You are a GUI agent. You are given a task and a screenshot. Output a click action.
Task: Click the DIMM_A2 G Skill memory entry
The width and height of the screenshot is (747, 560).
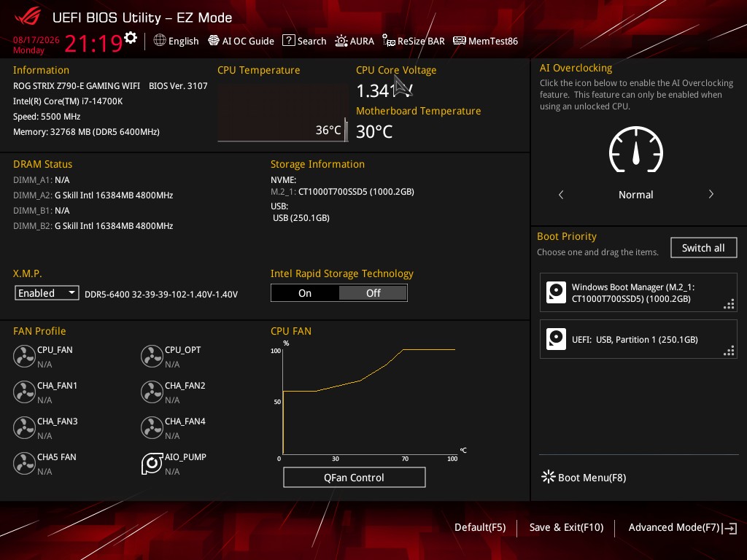point(93,195)
